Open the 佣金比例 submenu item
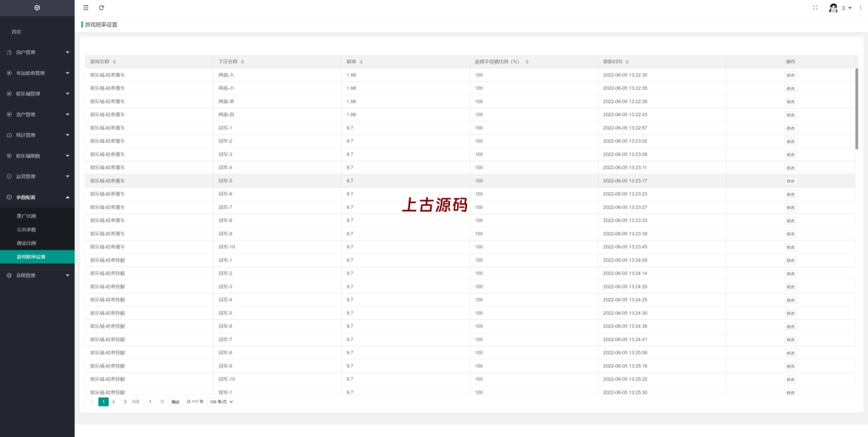868x437 pixels. coord(26,243)
